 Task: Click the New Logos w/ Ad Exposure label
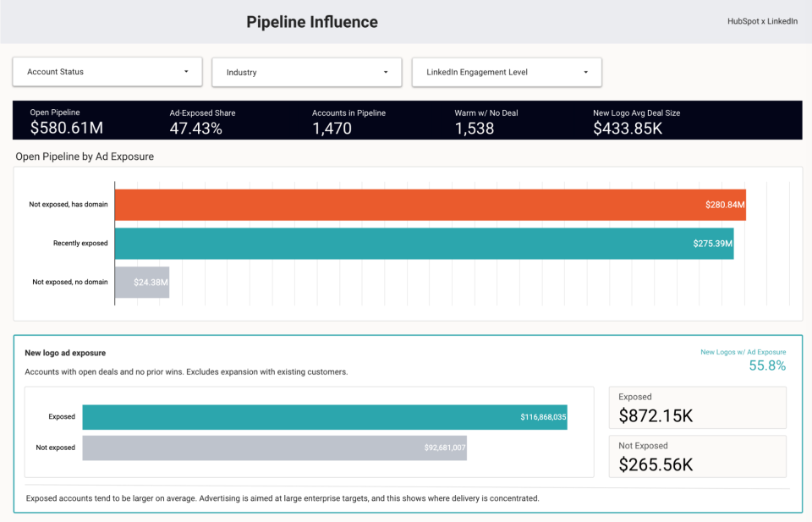(x=743, y=352)
